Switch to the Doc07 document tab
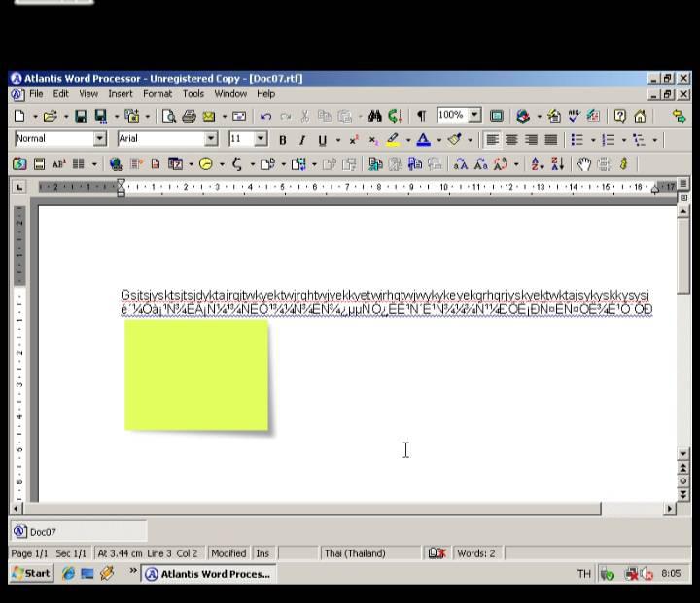The image size is (700, 603). coord(79,532)
